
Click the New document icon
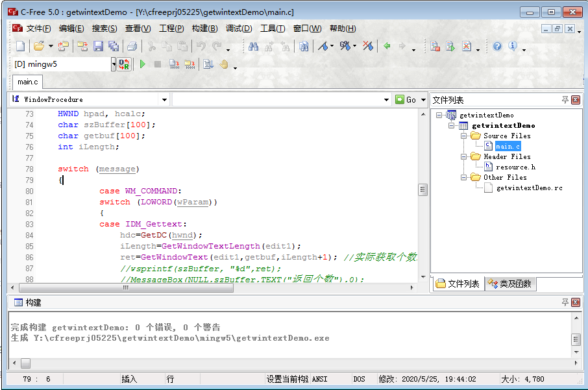pos(20,47)
